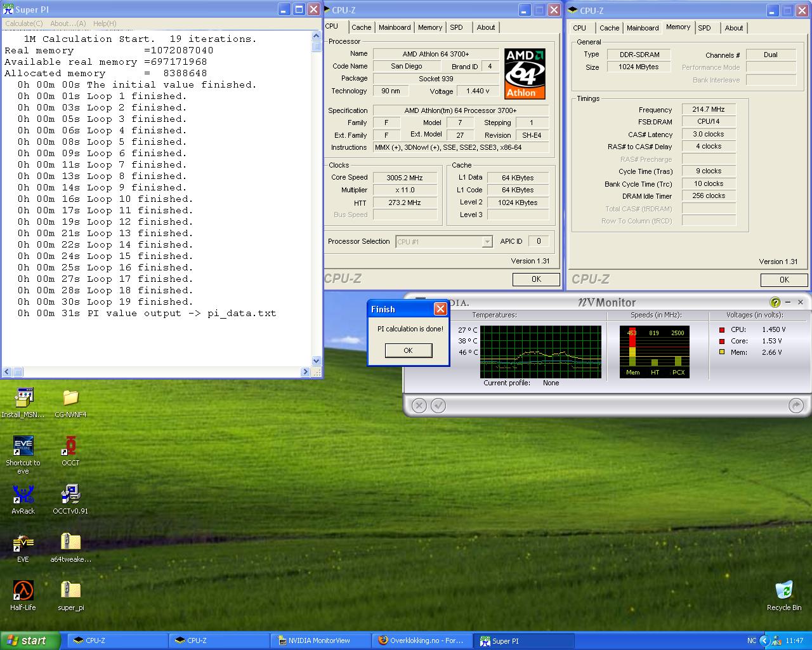
Task: Click OK in CPU-Z Memory window
Action: coord(784,280)
